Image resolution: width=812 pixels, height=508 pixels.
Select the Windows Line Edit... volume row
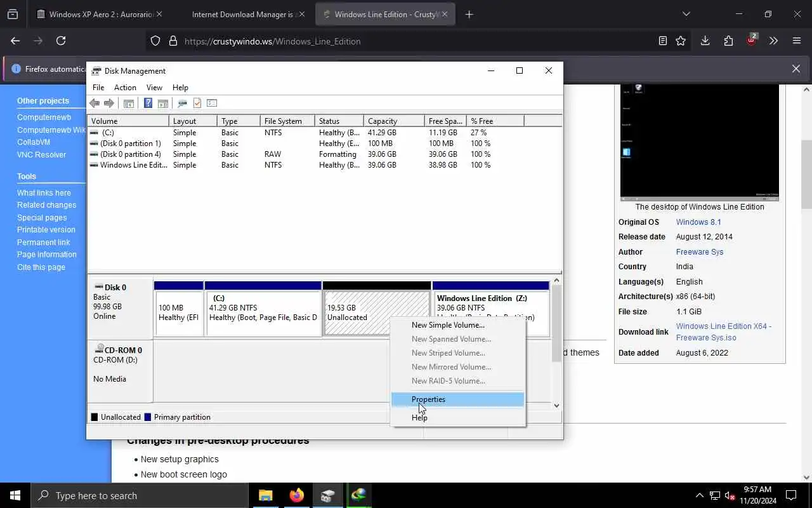click(x=324, y=165)
